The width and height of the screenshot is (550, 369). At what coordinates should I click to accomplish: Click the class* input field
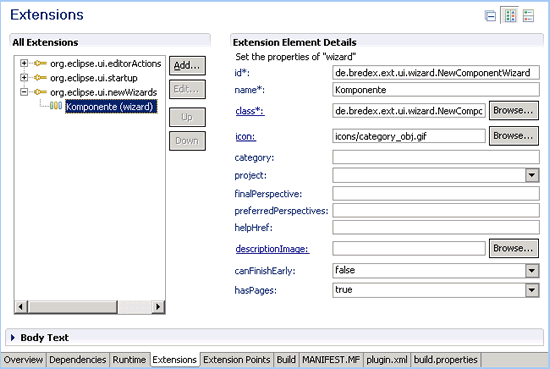(x=409, y=111)
